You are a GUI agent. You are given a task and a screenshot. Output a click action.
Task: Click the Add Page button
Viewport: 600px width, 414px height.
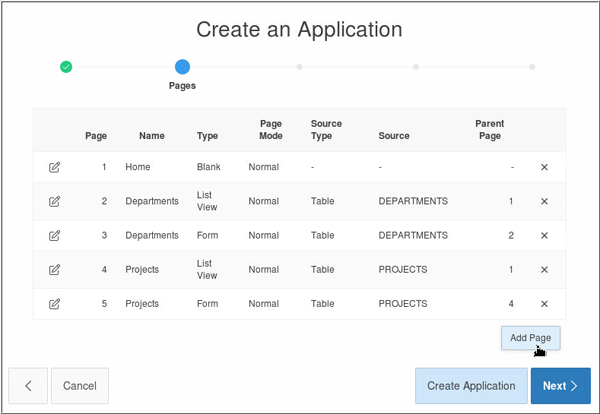pyautogui.click(x=531, y=338)
